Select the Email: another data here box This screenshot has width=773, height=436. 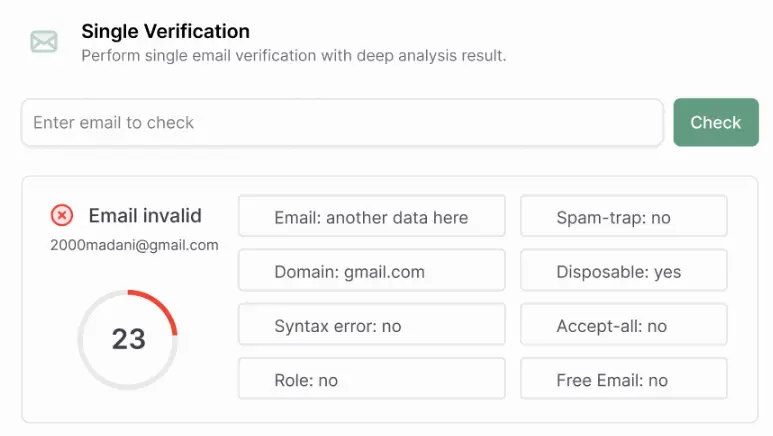tap(372, 216)
